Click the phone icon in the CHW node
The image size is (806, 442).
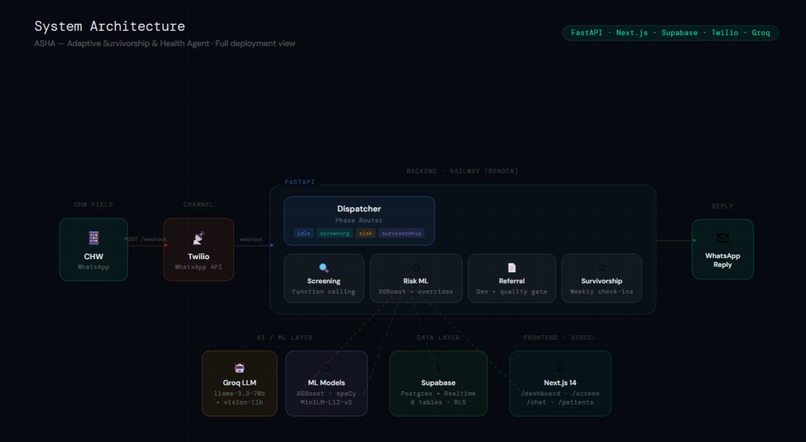point(94,238)
